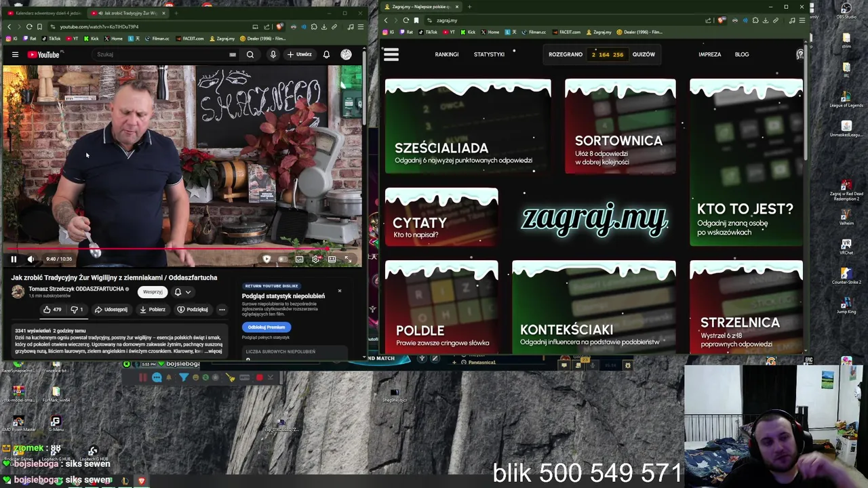Mute the YouTube video volume
The width and height of the screenshot is (868, 488).
[x=31, y=259]
